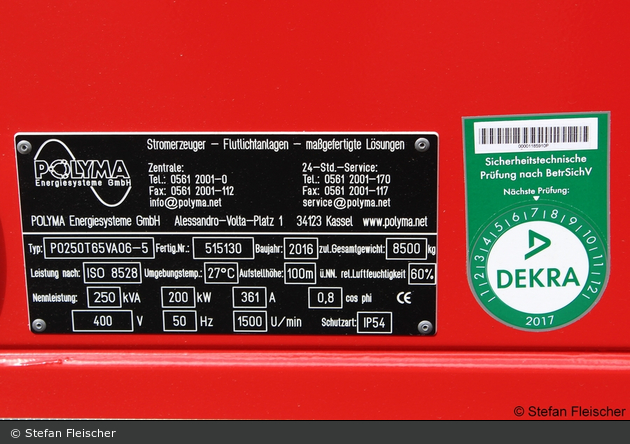This screenshot has width=630, height=444.
Task: Select service fax 'Fax: 0561 2001-117'
Action: pyautogui.click(x=345, y=191)
